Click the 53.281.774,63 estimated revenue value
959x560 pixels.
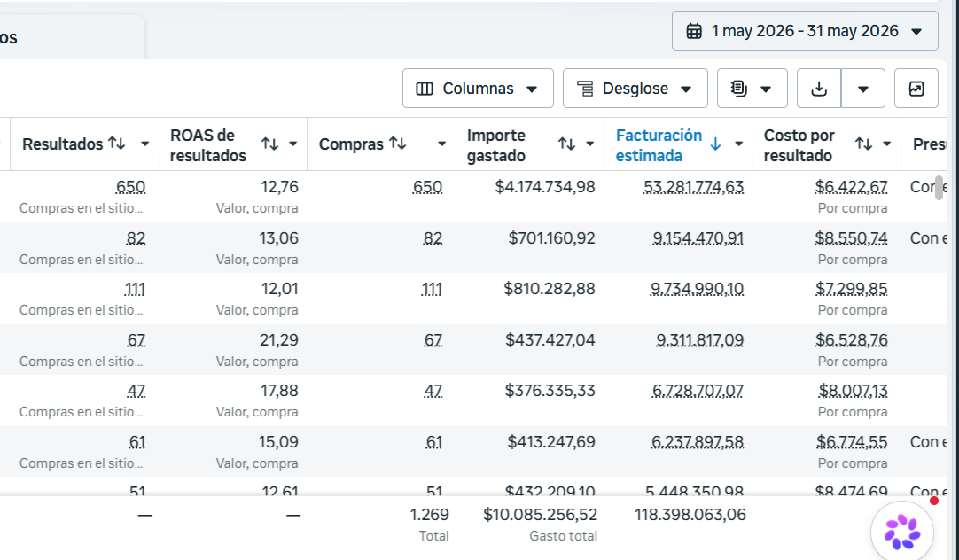pyautogui.click(x=694, y=187)
